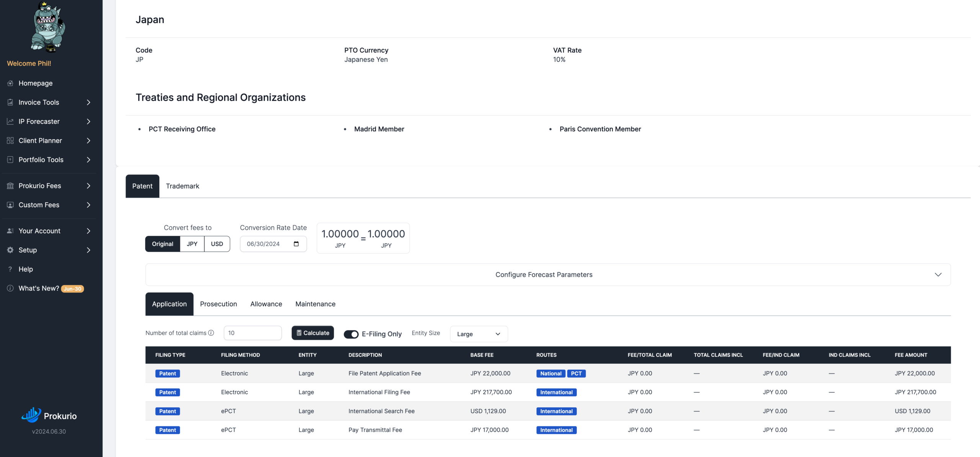This screenshot has width=980, height=457.
Task: Open the calendar picker in date field
Action: [x=296, y=244]
